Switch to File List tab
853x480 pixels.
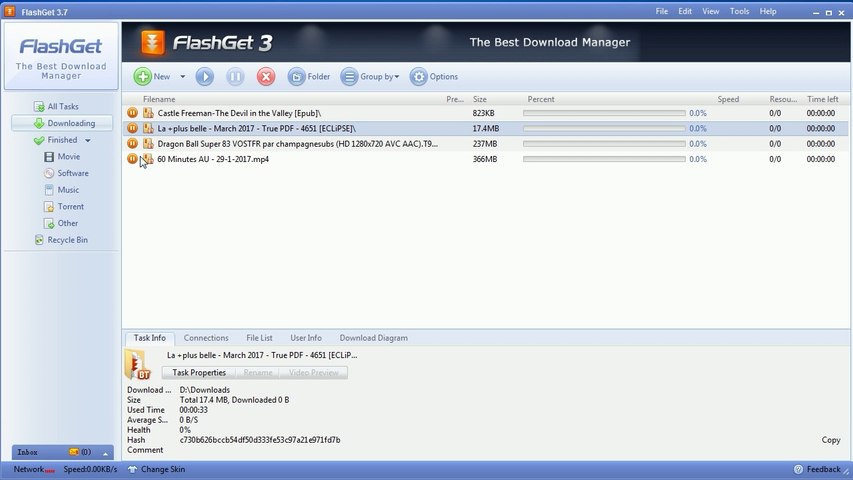[x=259, y=338]
